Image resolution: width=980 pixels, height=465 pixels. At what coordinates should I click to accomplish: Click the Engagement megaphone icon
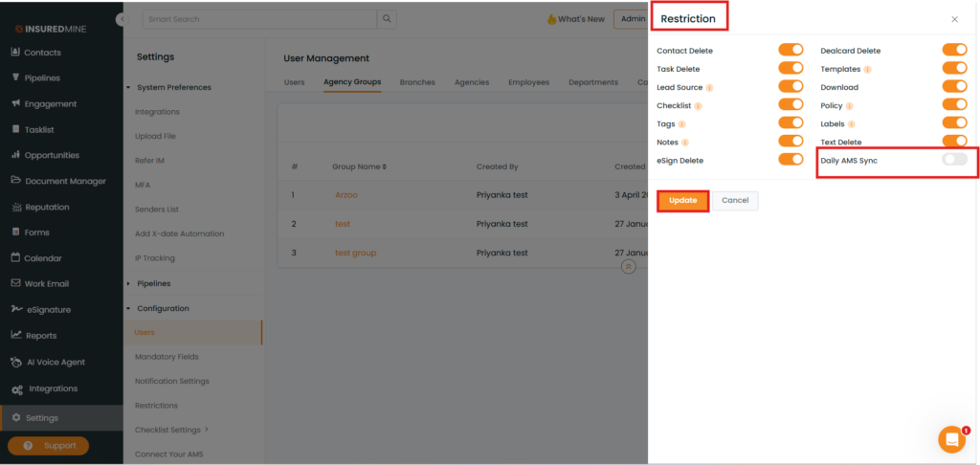pyautogui.click(x=15, y=103)
